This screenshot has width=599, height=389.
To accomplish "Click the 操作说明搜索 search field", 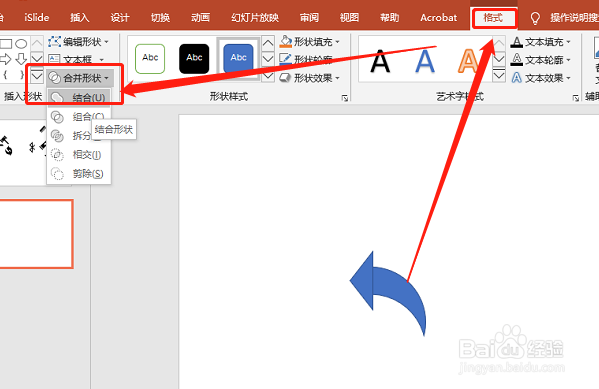I will (574, 18).
